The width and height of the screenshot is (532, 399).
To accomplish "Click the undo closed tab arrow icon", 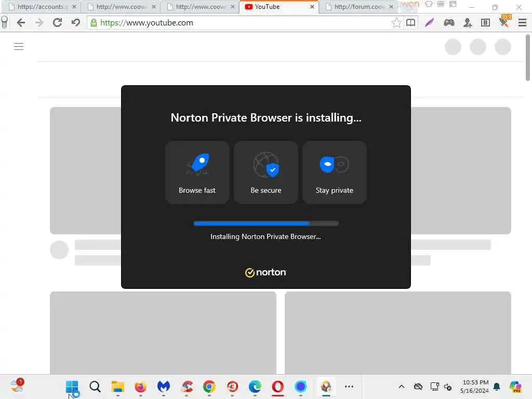I will click(x=76, y=23).
